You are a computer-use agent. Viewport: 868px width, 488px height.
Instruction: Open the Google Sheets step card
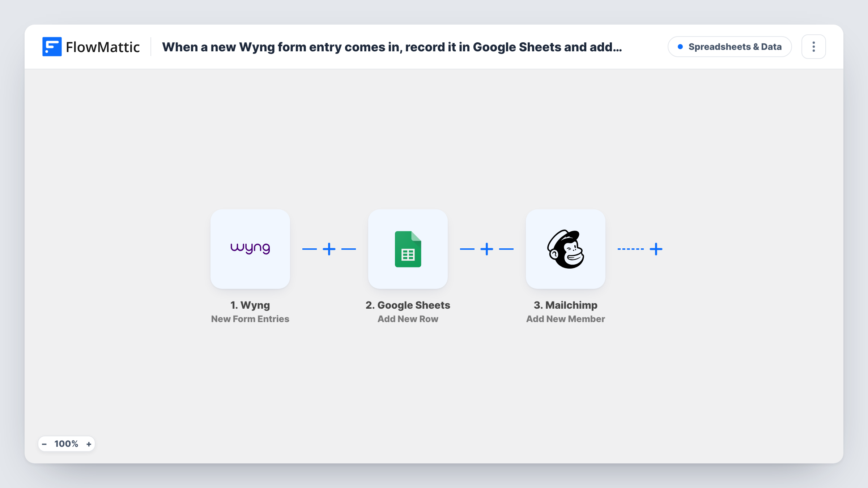(408, 249)
